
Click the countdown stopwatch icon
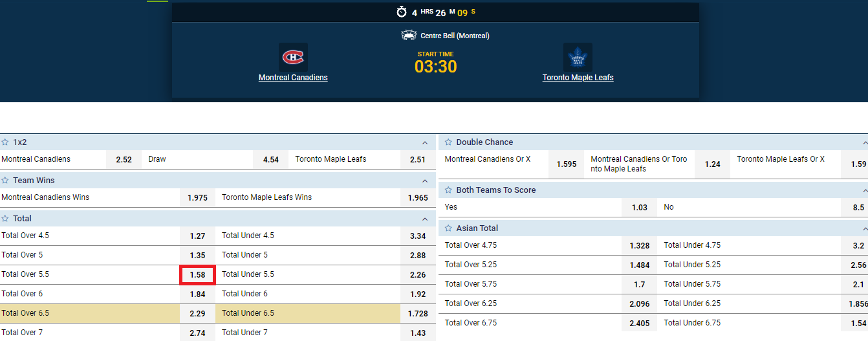tap(402, 12)
